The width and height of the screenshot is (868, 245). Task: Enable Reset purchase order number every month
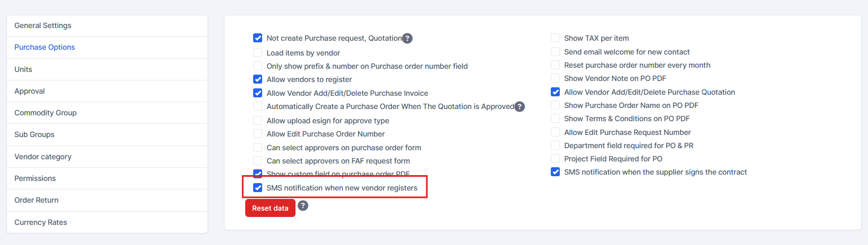pyautogui.click(x=556, y=65)
